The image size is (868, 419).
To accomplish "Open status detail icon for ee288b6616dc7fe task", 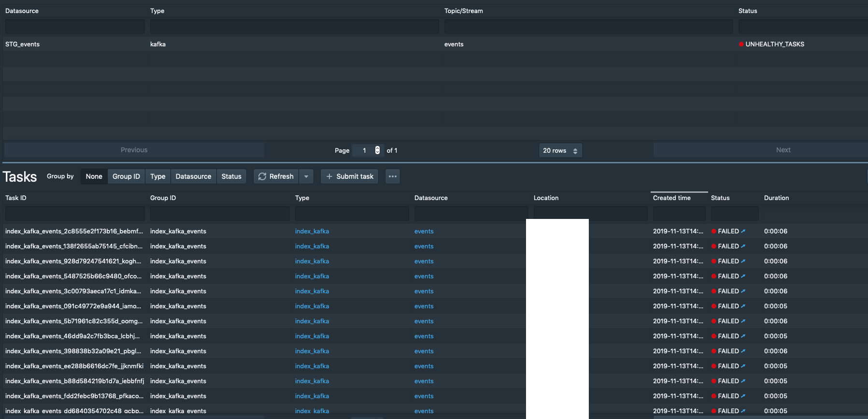I will pos(743,366).
